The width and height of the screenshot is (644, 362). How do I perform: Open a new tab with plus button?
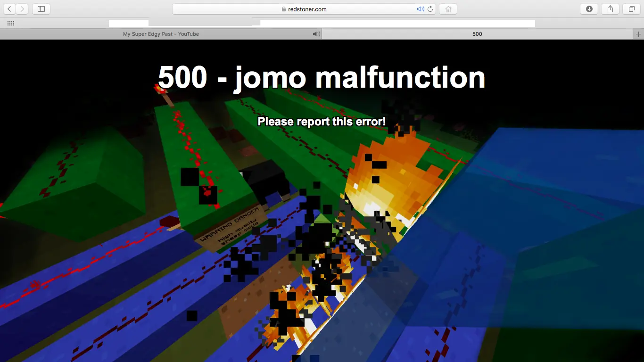[x=638, y=34]
